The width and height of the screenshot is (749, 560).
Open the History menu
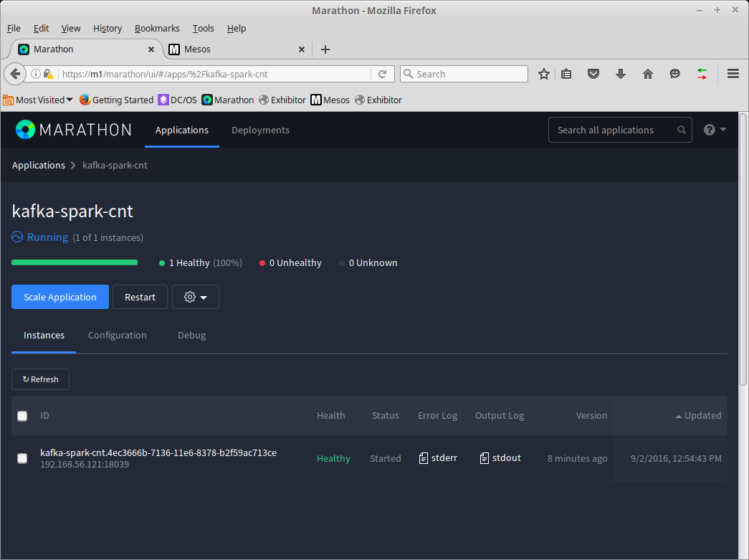(108, 28)
